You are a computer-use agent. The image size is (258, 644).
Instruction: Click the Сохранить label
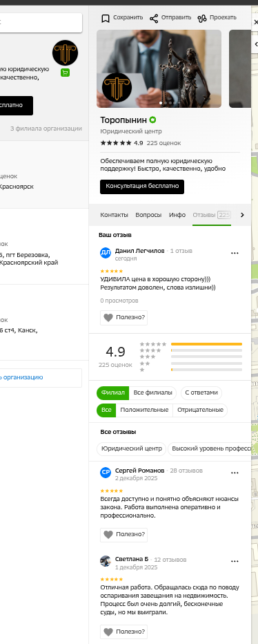128,17
